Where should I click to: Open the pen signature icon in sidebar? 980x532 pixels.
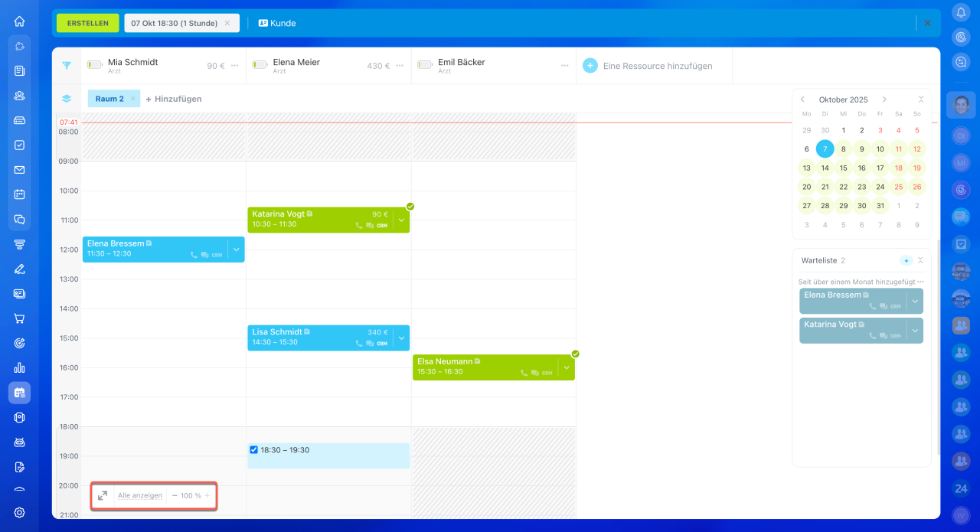tap(19, 269)
